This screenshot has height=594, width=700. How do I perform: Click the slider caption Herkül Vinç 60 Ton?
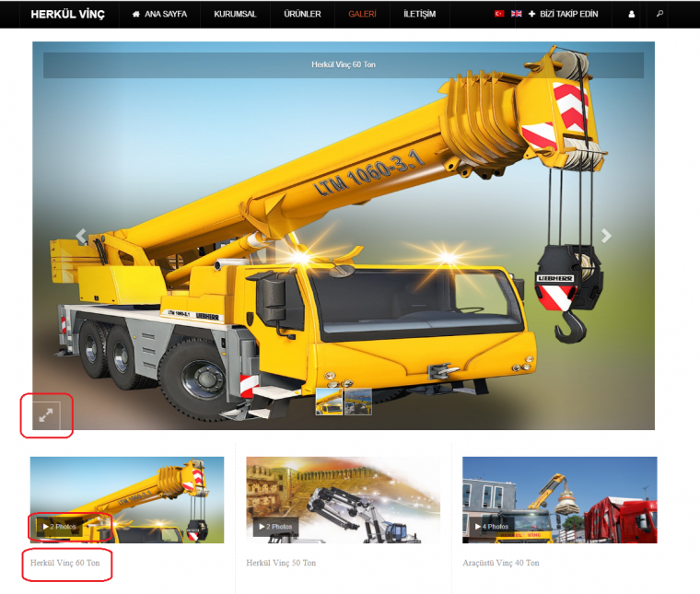pyautogui.click(x=344, y=64)
